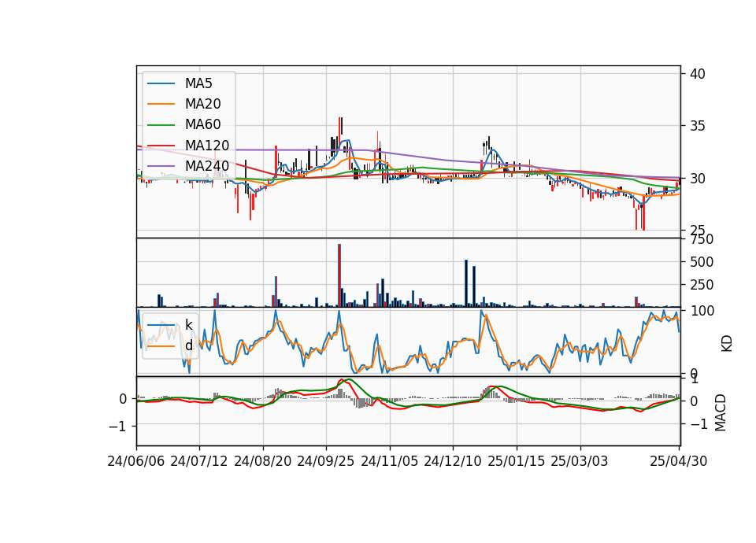Click the d legend label in KD panel
The image size is (756, 543).
point(188,345)
